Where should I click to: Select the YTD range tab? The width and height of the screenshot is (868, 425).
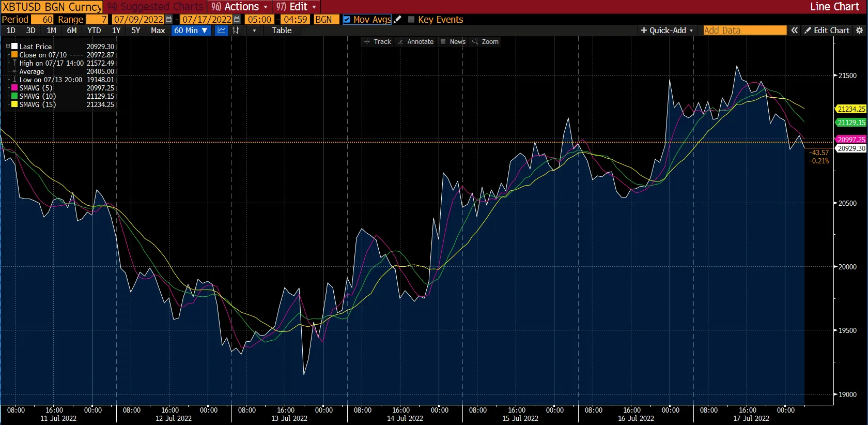[x=94, y=31]
